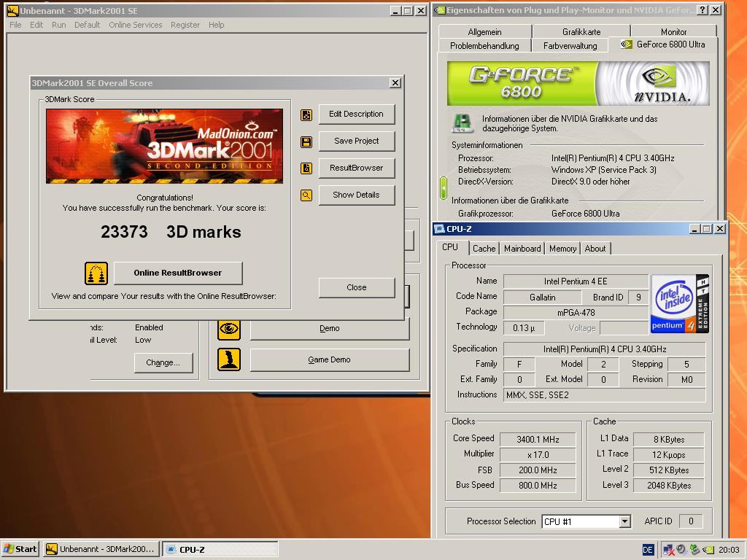Switch to the About tab in CPU-Z
This screenshot has height=560, width=747.
tap(595, 249)
